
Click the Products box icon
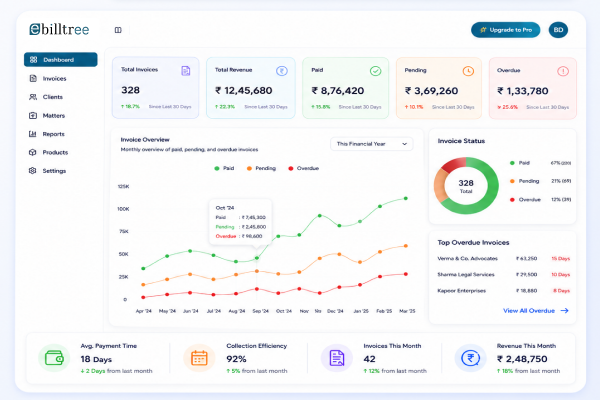click(33, 152)
